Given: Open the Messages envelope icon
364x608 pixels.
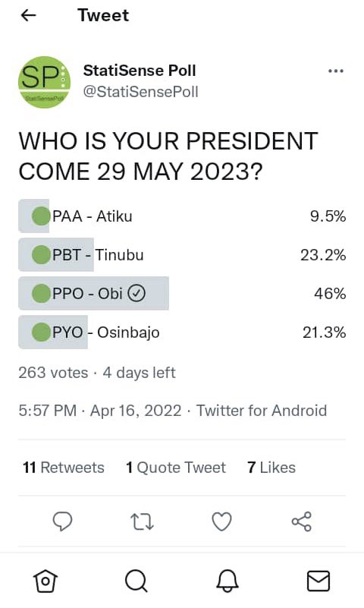Looking at the screenshot, I should click(318, 581).
